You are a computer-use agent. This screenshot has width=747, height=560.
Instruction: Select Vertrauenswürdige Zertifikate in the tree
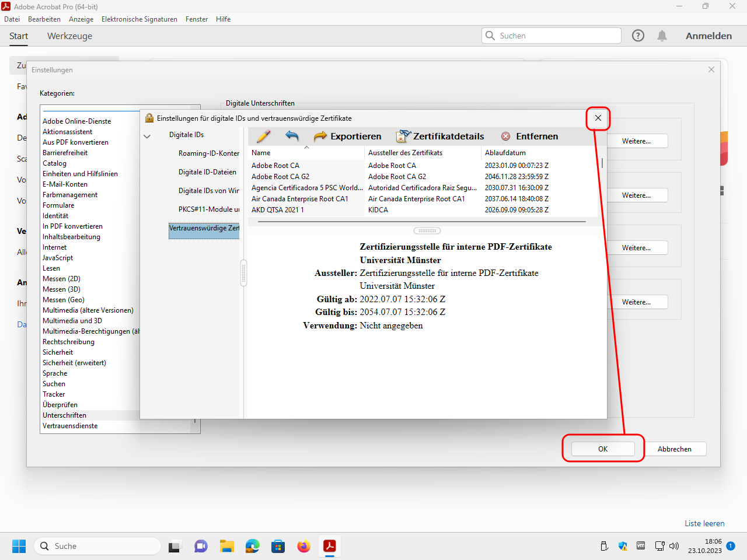point(204,228)
